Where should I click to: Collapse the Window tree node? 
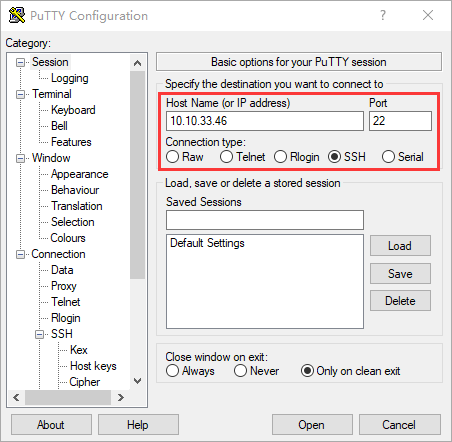click(20, 158)
